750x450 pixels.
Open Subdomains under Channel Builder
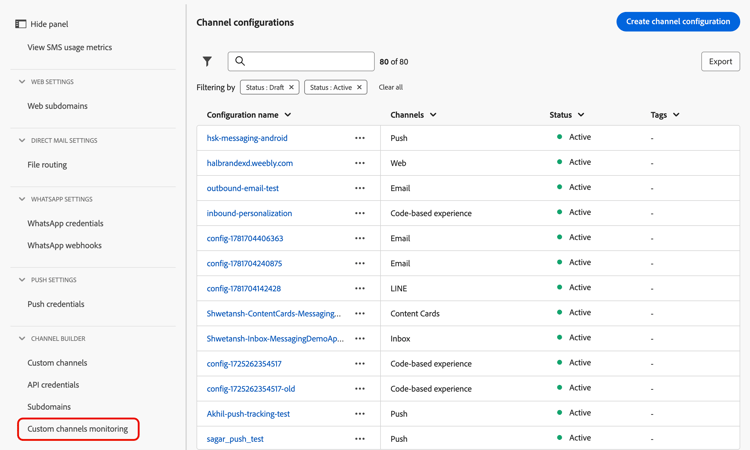pos(49,407)
